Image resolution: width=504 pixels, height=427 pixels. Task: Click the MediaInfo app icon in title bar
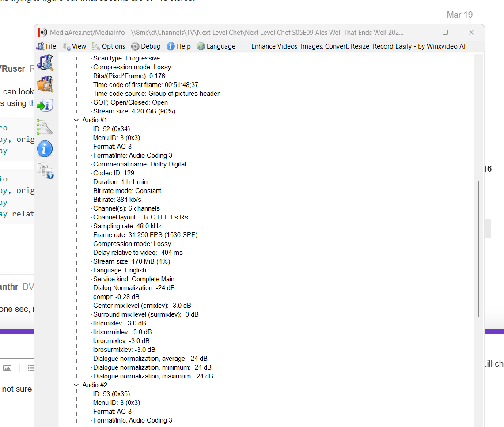pyautogui.click(x=42, y=32)
